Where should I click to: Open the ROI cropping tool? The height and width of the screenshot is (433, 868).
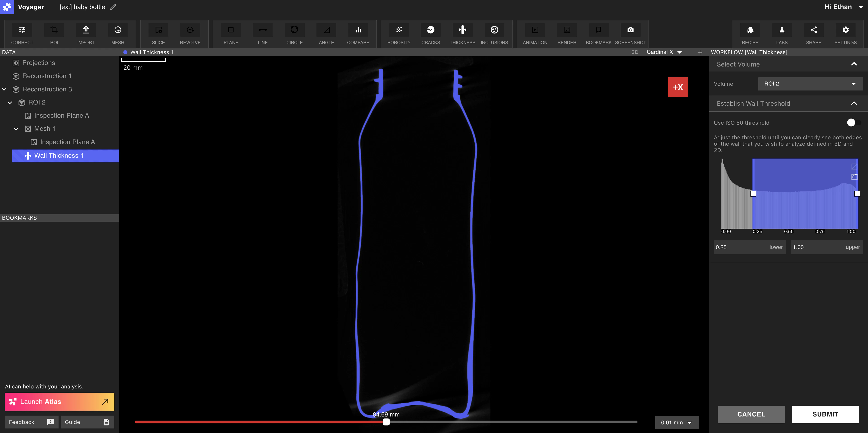[x=54, y=33]
